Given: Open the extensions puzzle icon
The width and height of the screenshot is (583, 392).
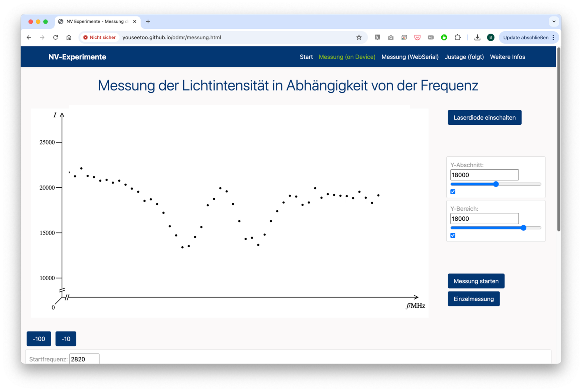Looking at the screenshot, I should (457, 37).
